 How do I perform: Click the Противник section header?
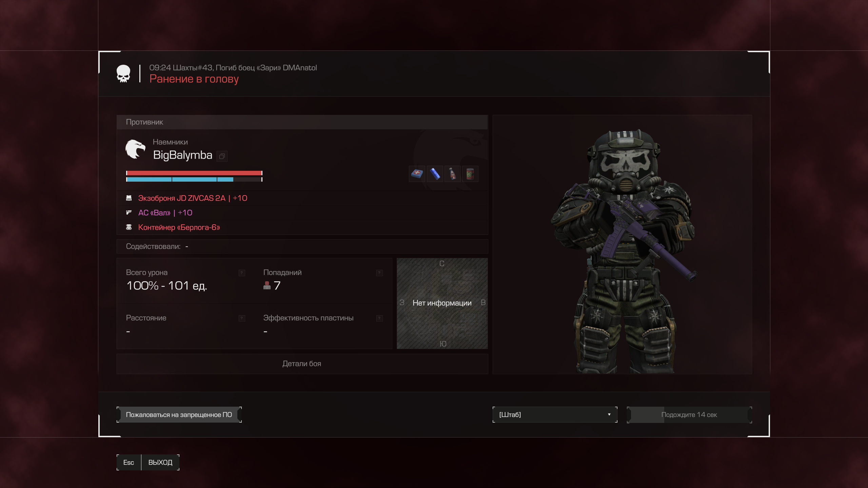[x=302, y=122]
